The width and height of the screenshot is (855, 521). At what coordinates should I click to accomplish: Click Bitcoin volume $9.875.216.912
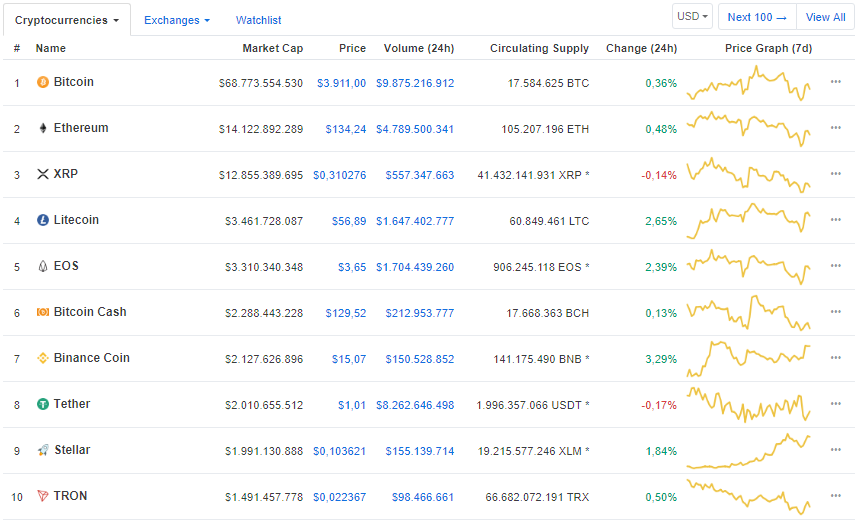pyautogui.click(x=415, y=83)
